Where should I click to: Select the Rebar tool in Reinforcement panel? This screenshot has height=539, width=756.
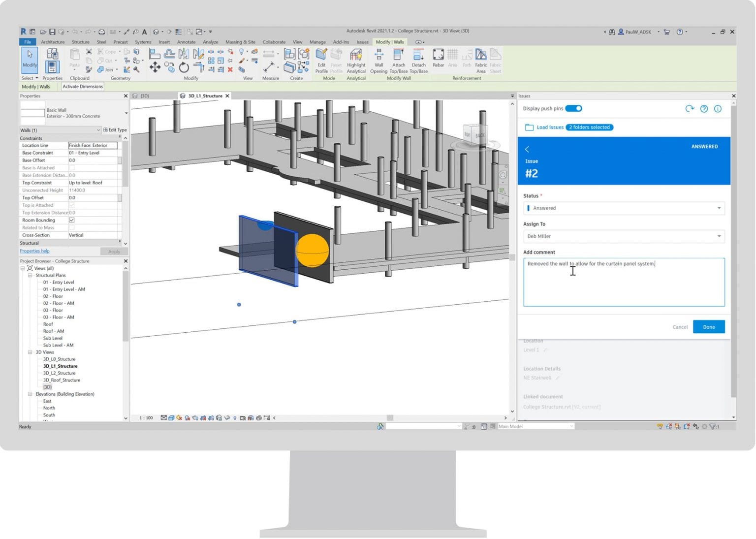438,60
